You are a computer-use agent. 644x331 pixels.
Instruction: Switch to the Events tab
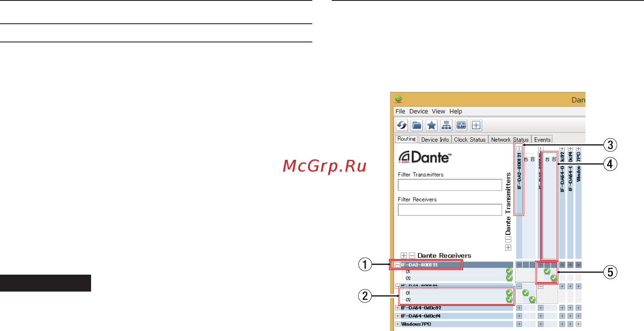[x=542, y=139]
